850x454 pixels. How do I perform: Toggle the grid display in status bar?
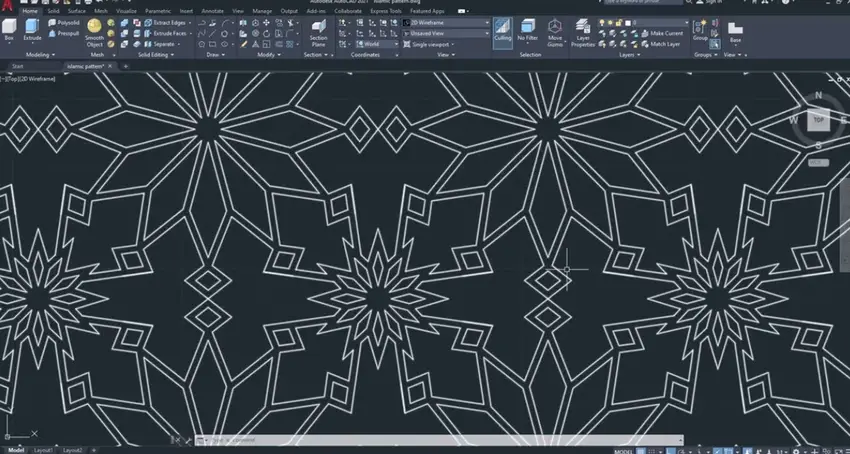[x=640, y=451]
